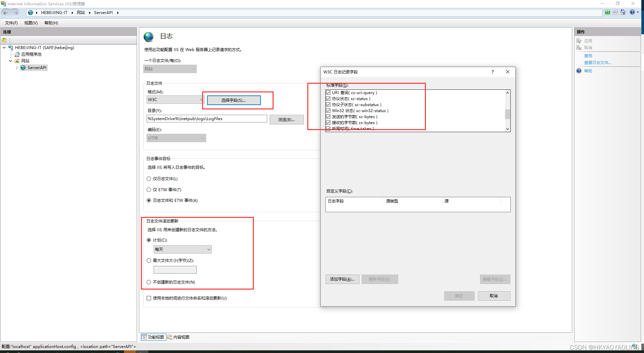Click HEBEIJING-IT in the breadcrumb path
The height and width of the screenshot is (353, 644).
click(x=54, y=13)
